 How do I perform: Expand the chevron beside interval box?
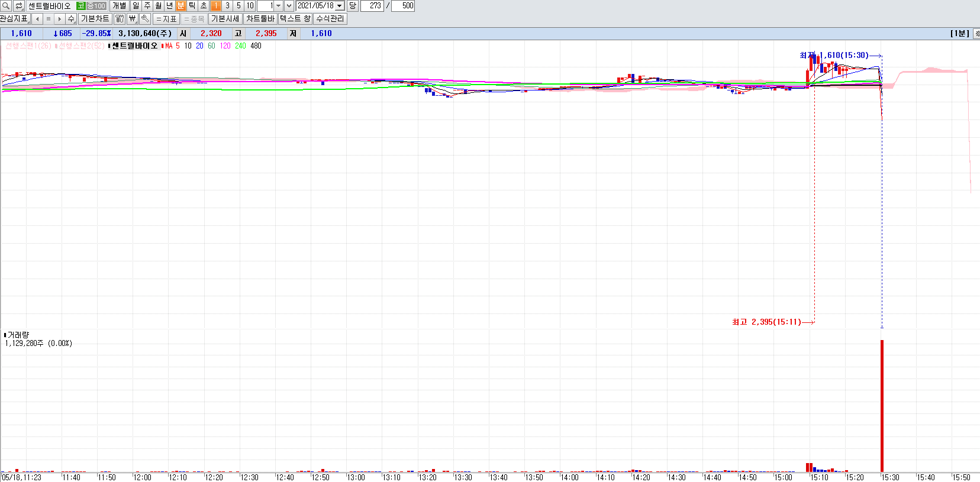coord(289,6)
